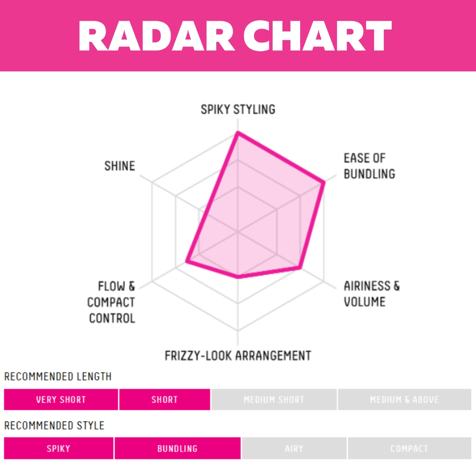Screen dimensions: 476x476
Task: Click the SHINE axis label
Action: (x=119, y=166)
